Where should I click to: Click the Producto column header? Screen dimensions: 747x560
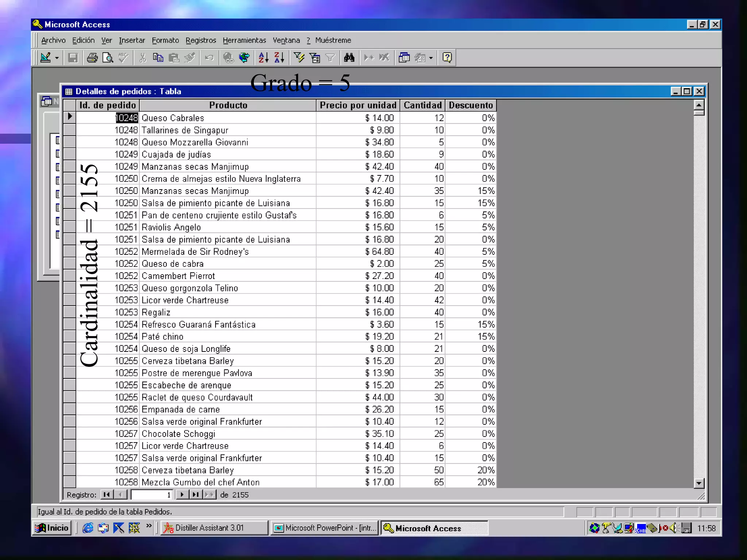click(228, 105)
